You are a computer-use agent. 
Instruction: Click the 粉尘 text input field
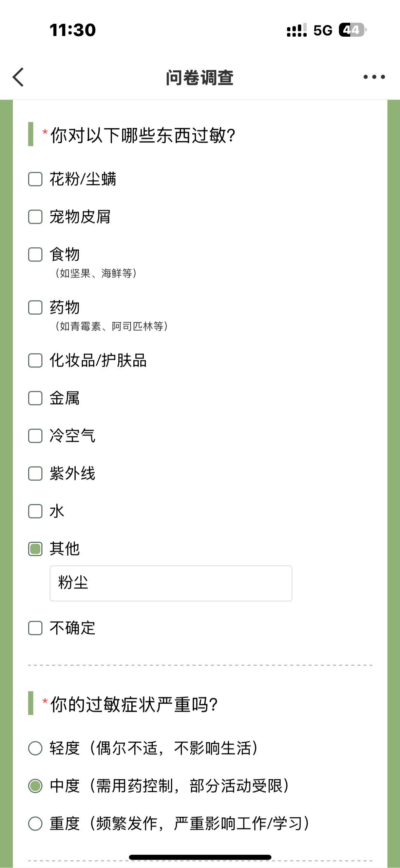click(x=171, y=583)
